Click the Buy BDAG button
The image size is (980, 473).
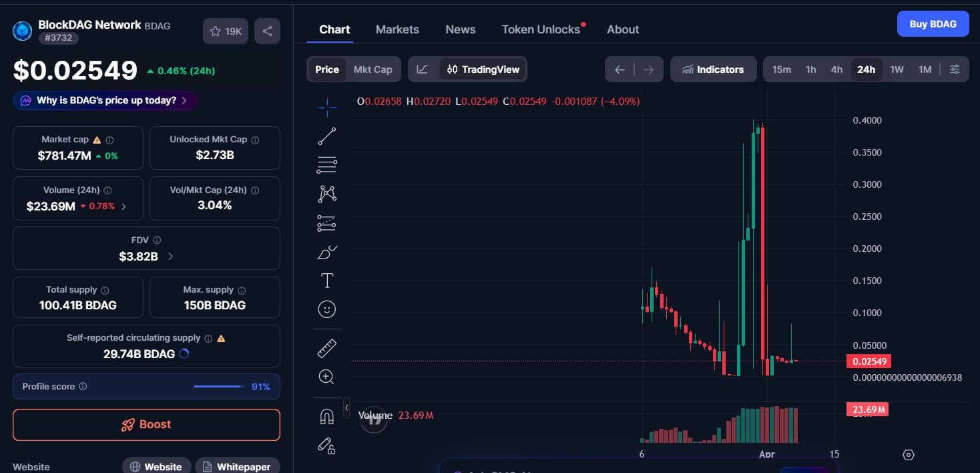pyautogui.click(x=933, y=23)
